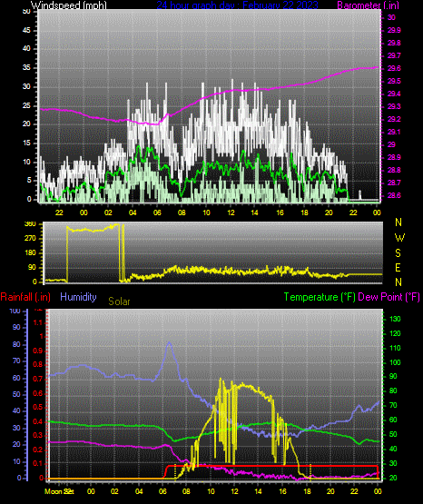Select the 5 value on the windspeed axis

point(29,181)
